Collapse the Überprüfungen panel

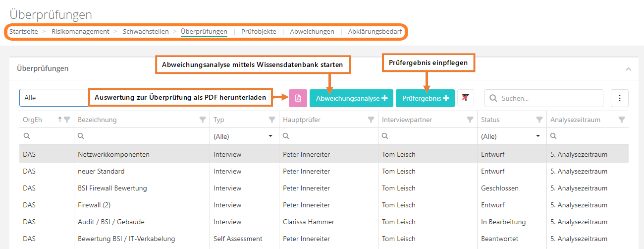pyautogui.click(x=628, y=69)
